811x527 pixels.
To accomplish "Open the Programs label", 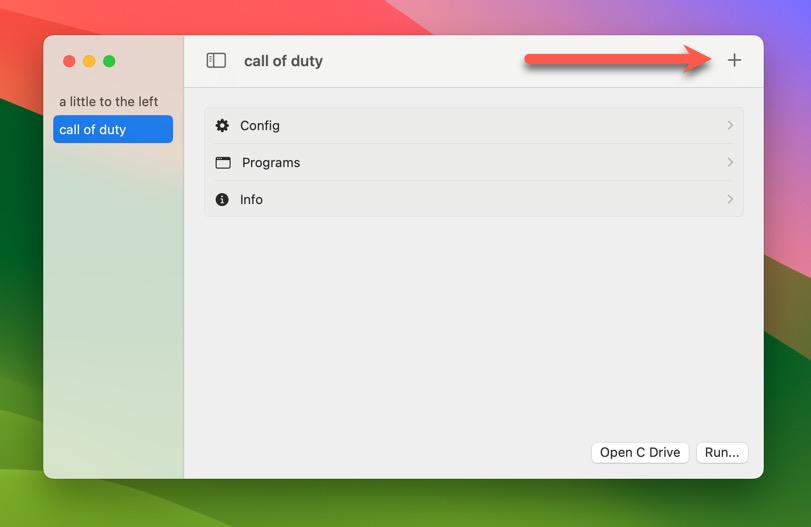I will [271, 162].
